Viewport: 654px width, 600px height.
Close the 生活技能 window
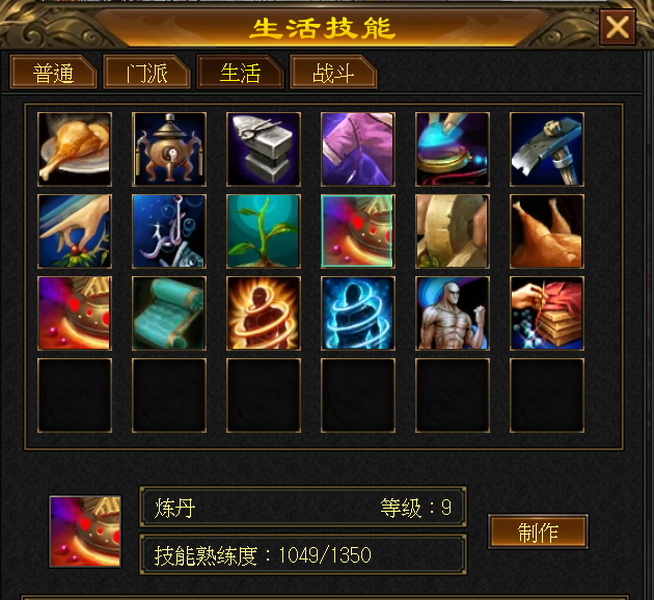tap(617, 28)
